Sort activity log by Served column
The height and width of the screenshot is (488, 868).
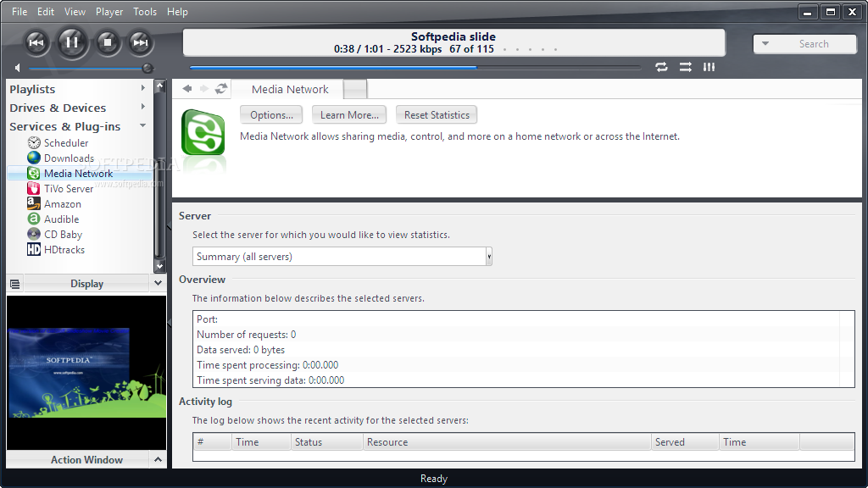click(x=685, y=442)
